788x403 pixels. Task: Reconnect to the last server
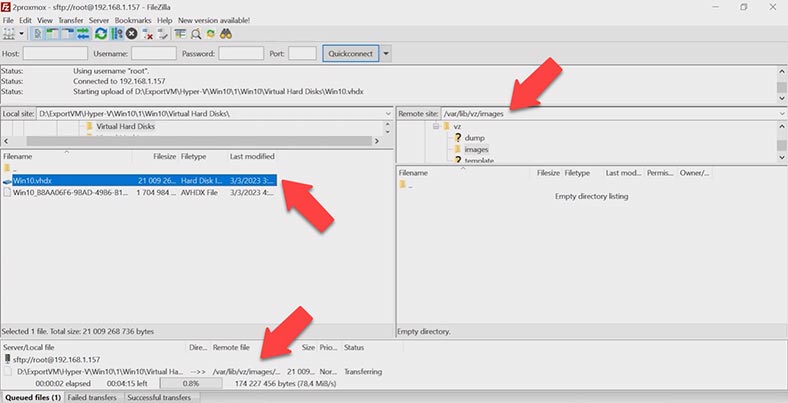pos(162,34)
